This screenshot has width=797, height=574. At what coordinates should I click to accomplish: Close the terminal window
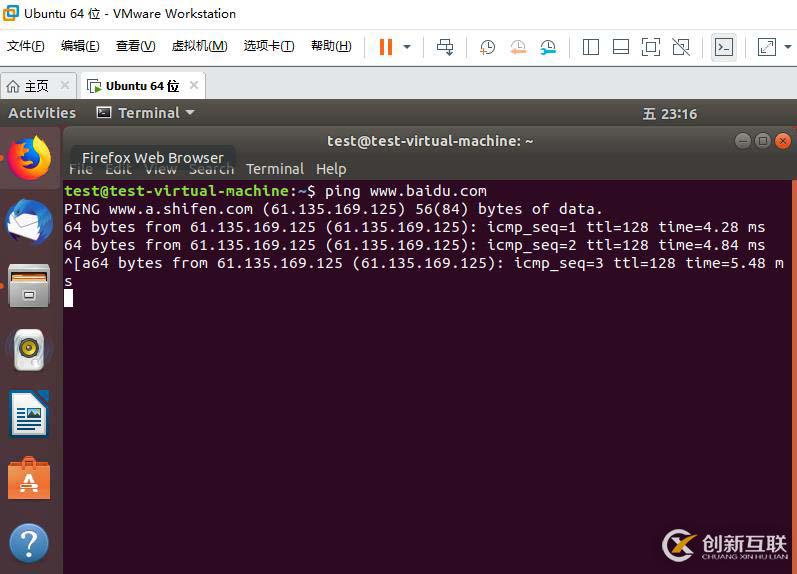point(783,141)
